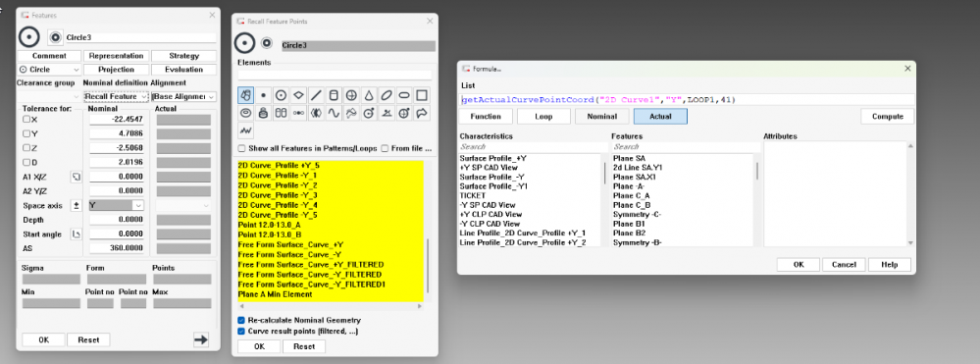Open the Representation tab
Viewport: 980px width, 364px height.
click(117, 56)
